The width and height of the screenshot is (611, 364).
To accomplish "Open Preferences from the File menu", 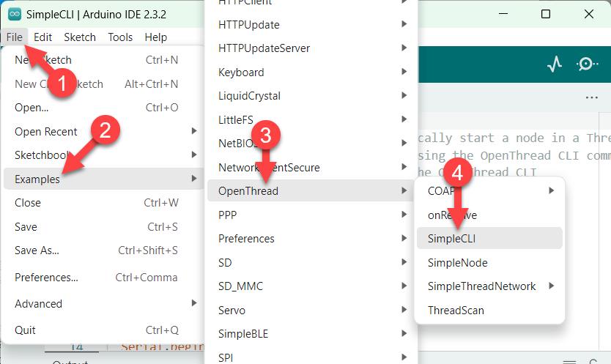I will coord(46,278).
